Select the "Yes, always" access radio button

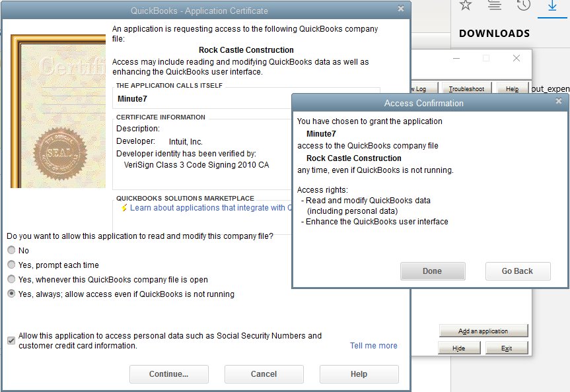coord(11,293)
